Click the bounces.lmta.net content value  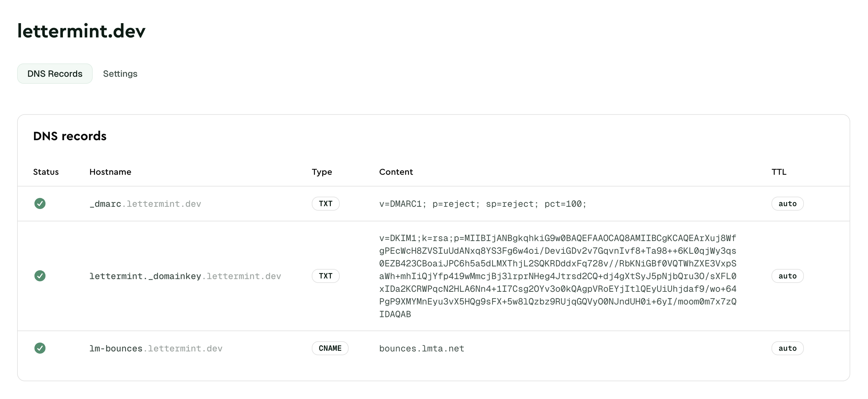click(x=422, y=348)
